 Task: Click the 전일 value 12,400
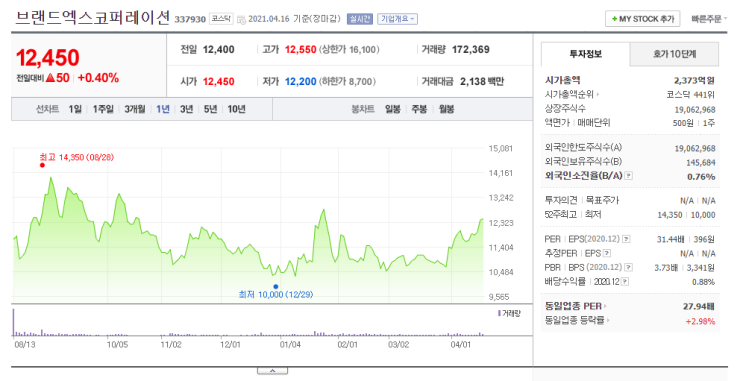[218, 49]
